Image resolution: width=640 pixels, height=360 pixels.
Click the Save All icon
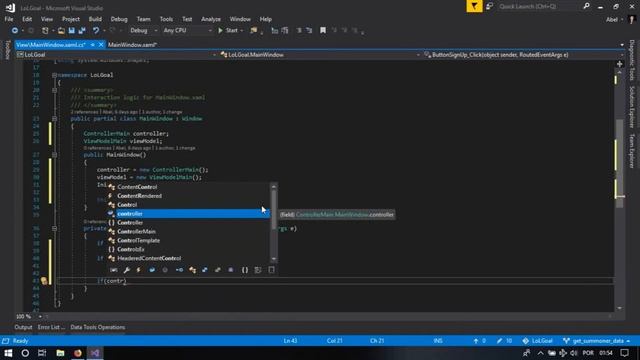82,31
